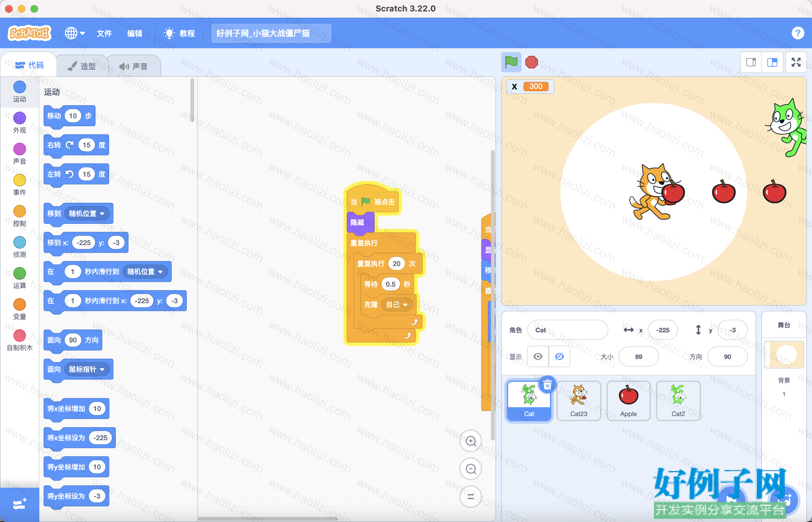Edit steps value in 移动 block

click(x=73, y=116)
